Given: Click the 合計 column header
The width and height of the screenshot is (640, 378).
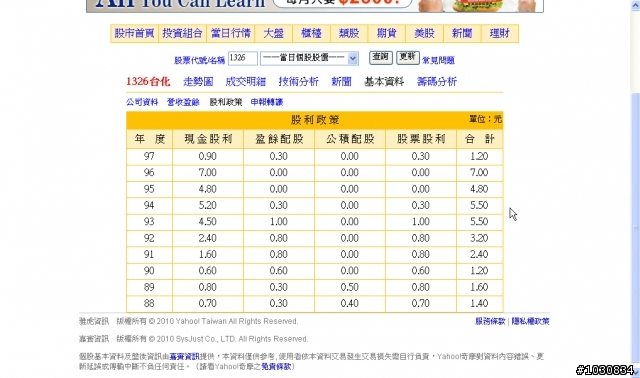Looking at the screenshot, I should pos(480,139).
